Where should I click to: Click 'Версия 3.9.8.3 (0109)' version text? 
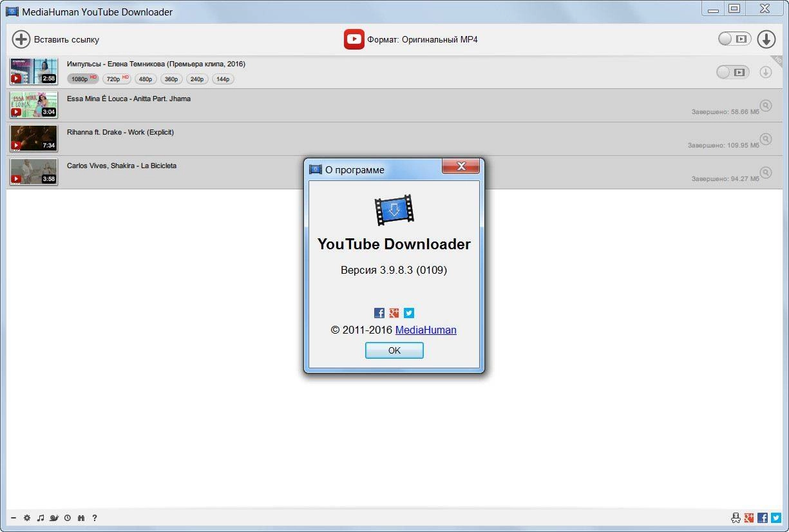click(x=394, y=270)
